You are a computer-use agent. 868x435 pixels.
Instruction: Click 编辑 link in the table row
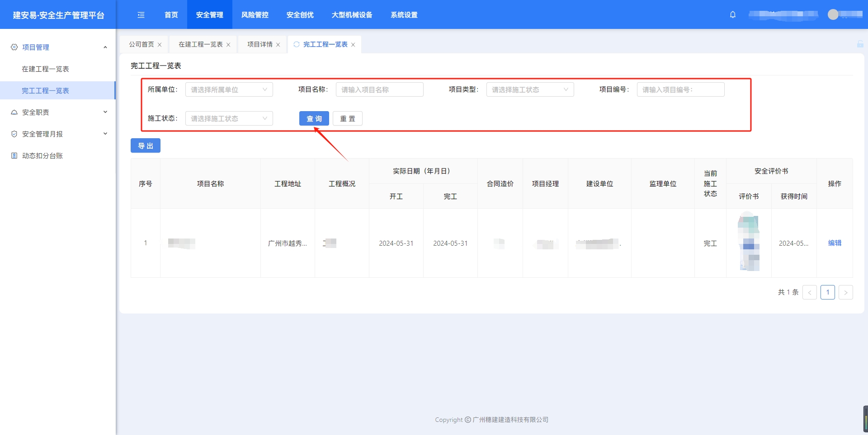[x=834, y=243]
